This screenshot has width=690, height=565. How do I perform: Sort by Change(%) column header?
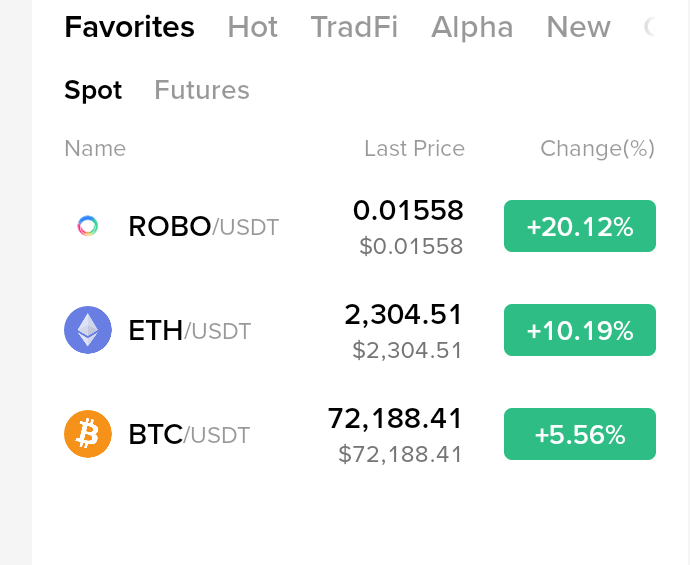click(598, 148)
